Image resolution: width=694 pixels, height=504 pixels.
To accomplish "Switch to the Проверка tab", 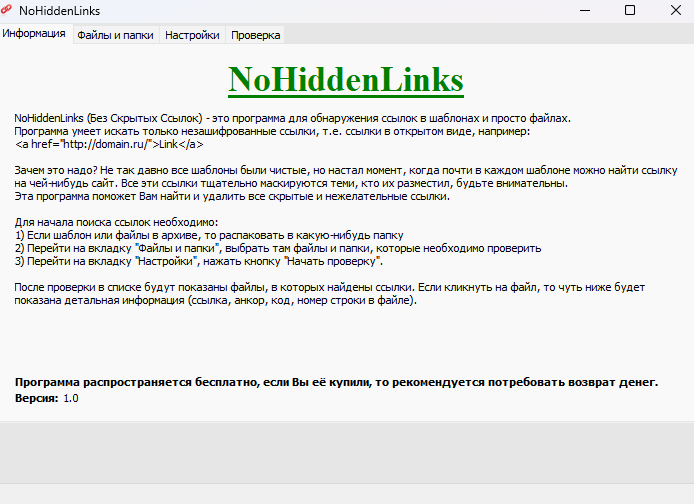I will coord(255,35).
